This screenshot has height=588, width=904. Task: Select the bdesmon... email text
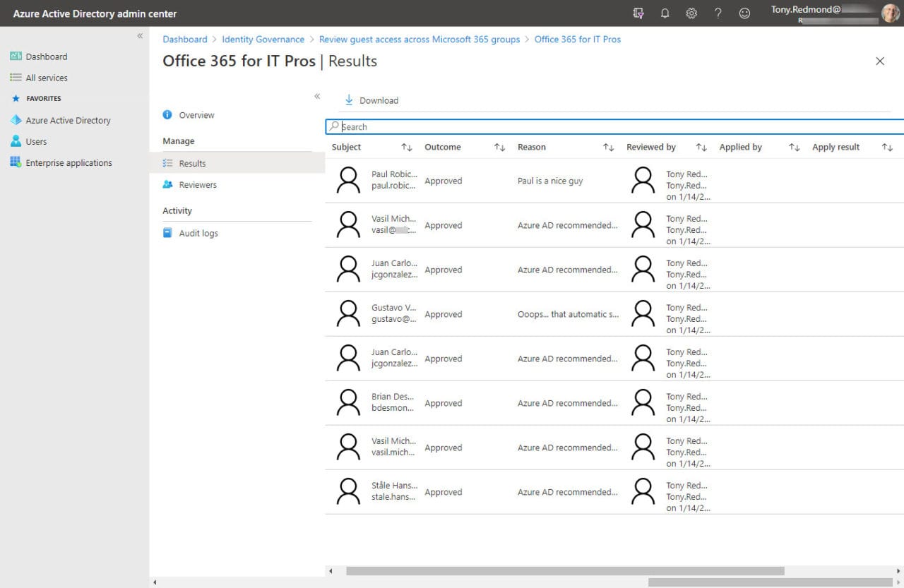coord(394,408)
